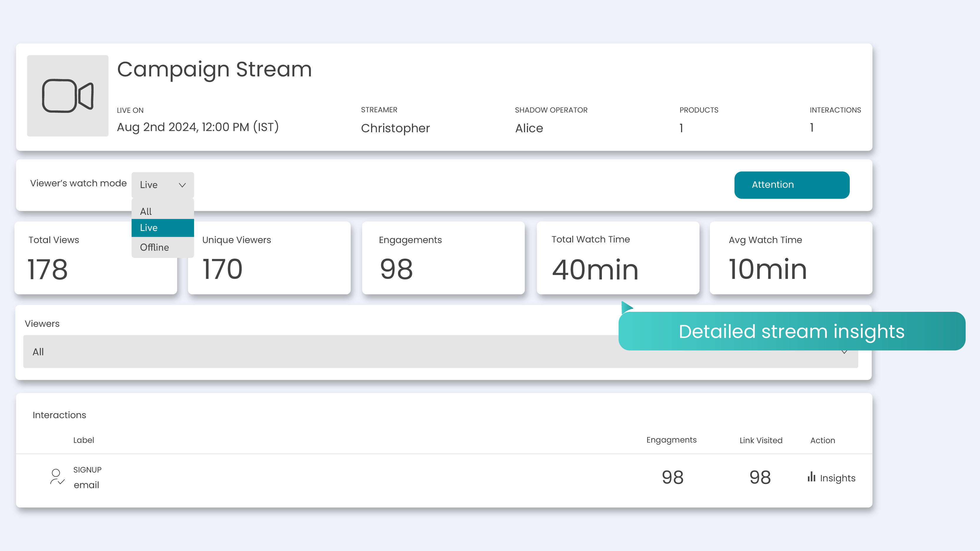Click the Link Visited count for SIGNUP
The width and height of the screenshot is (980, 551).
pos(759,478)
